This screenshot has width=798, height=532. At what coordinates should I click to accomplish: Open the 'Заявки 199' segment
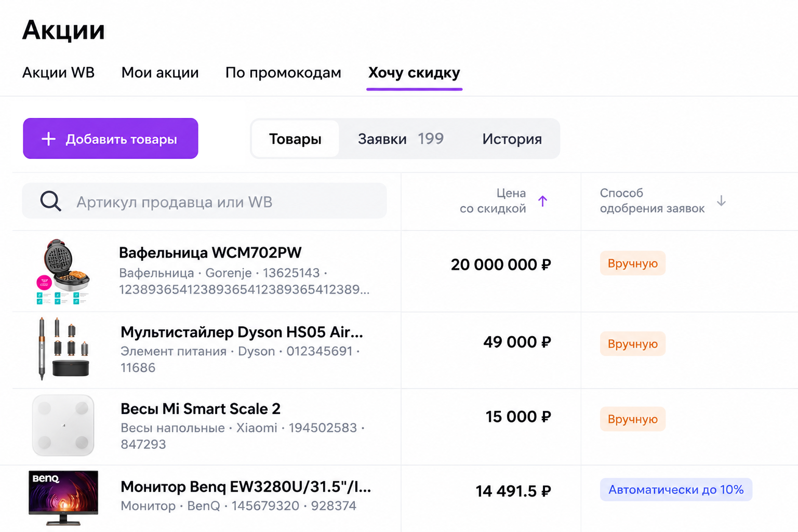click(401, 139)
